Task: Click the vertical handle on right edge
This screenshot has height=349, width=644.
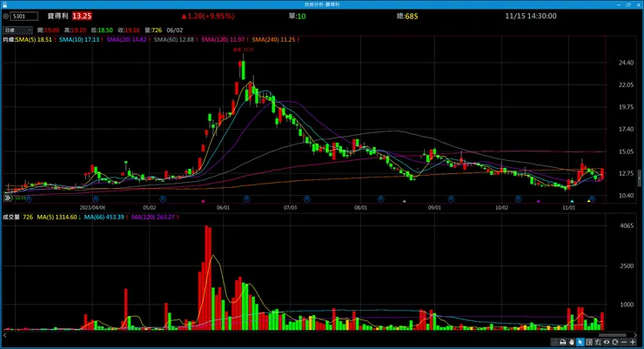Action: [x=639, y=178]
